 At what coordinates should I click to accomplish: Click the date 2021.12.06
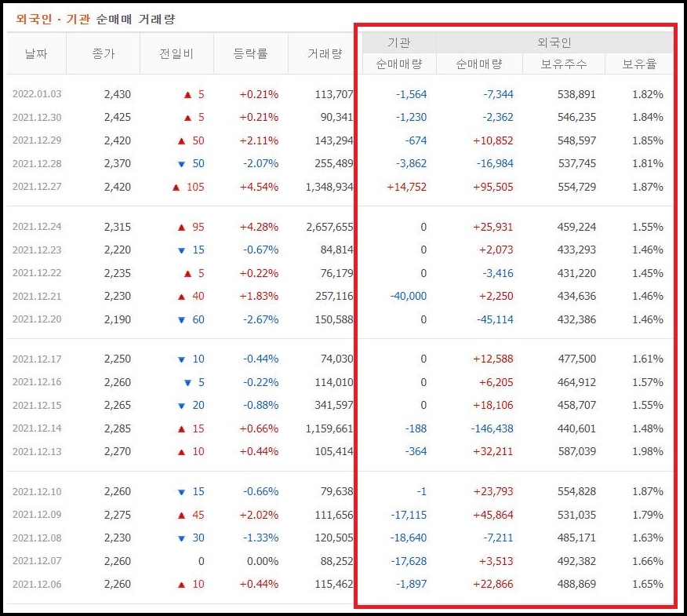(37, 584)
